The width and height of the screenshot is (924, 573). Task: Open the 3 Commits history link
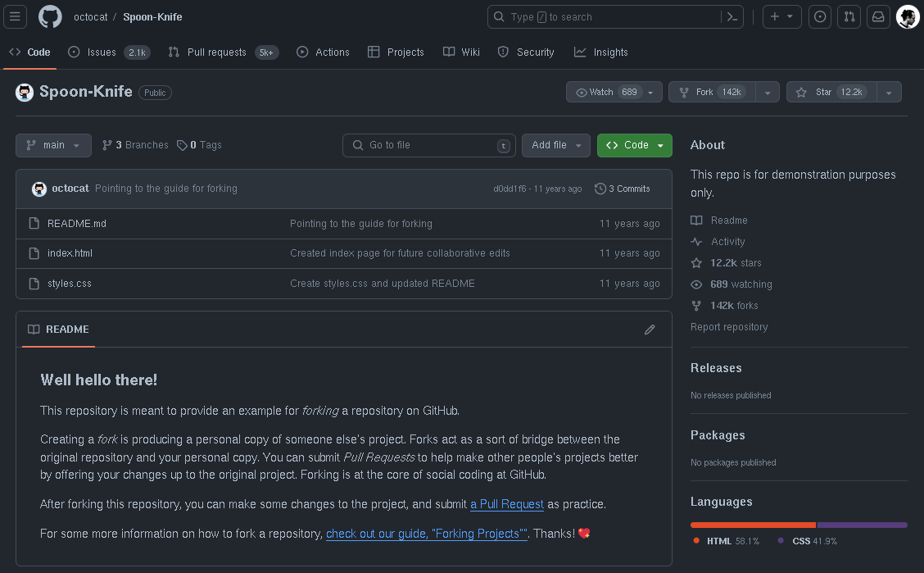pyautogui.click(x=623, y=189)
